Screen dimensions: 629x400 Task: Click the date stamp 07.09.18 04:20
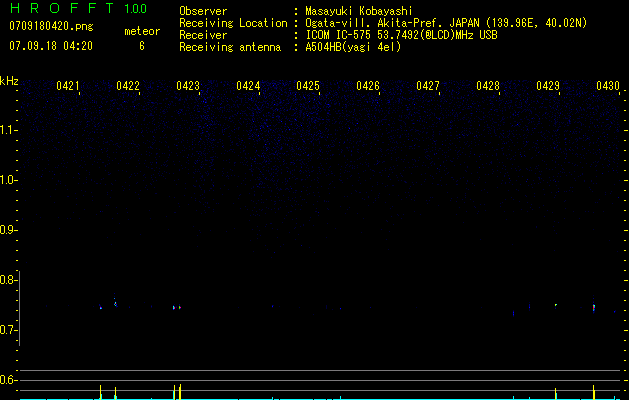(51, 46)
